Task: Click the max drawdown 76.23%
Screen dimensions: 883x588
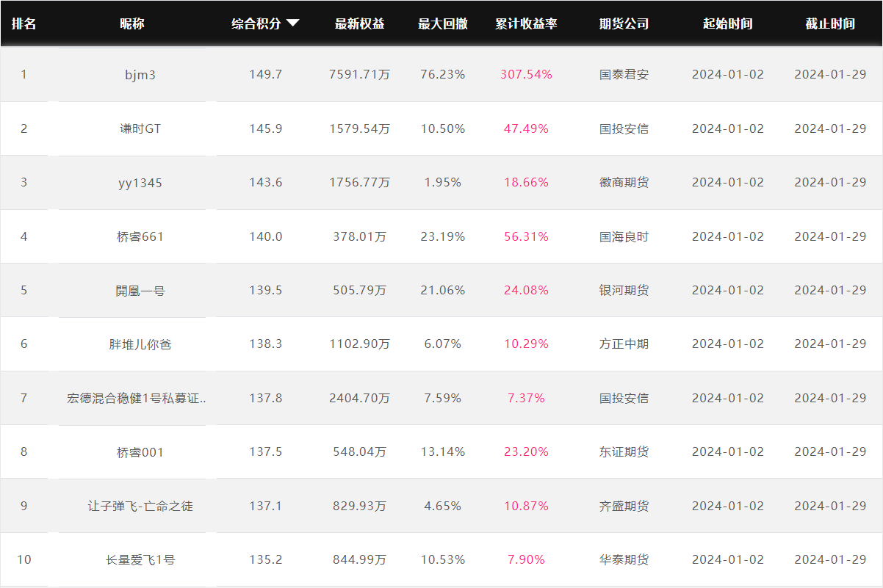Action: (x=443, y=75)
